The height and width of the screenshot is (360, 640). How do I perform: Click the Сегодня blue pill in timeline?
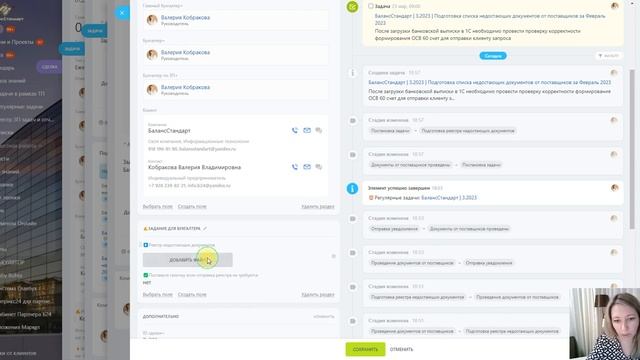point(493,56)
